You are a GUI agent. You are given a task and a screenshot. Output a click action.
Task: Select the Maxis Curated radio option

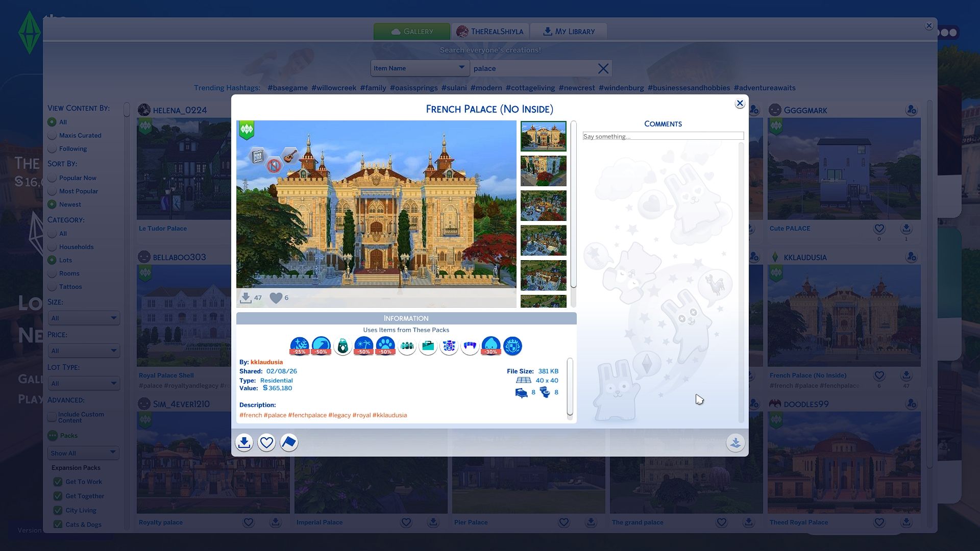(x=52, y=136)
